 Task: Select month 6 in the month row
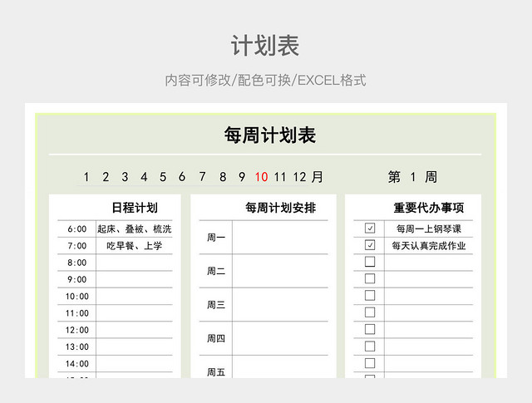(182, 177)
